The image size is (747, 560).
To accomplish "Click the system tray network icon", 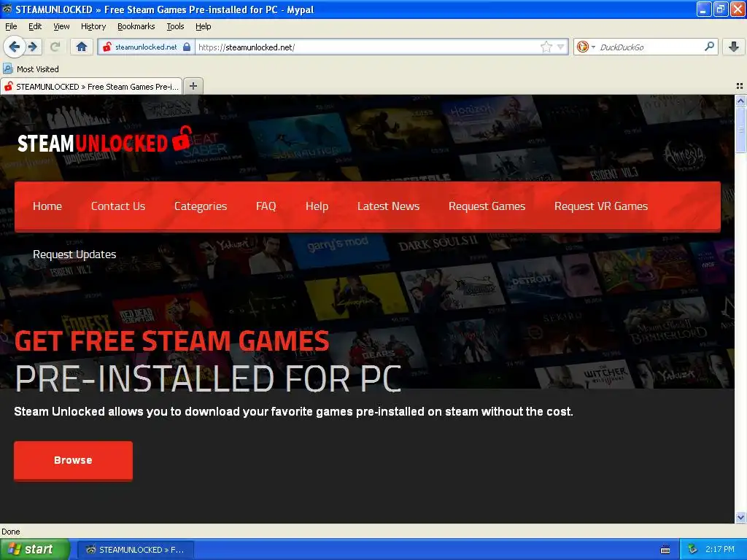I will (692, 549).
